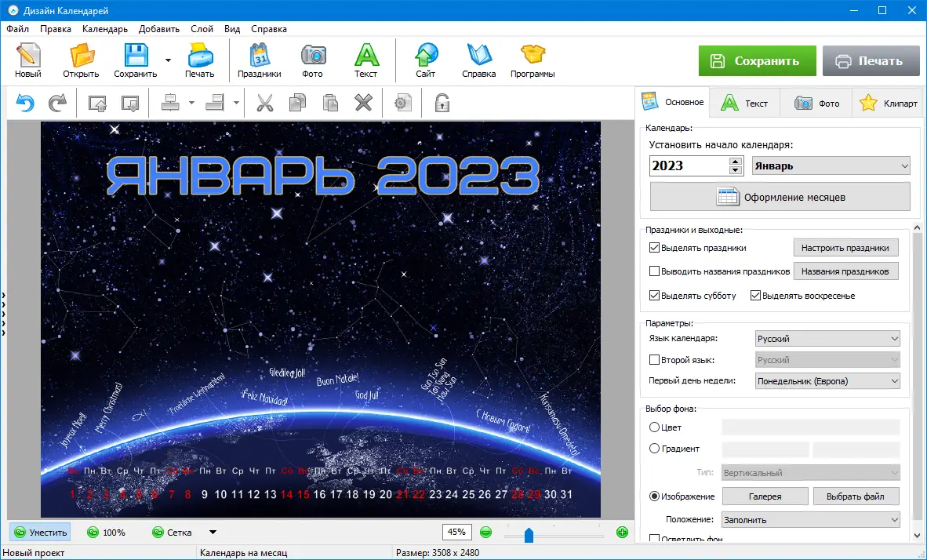This screenshot has width=927, height=560.
Task: Select the Градиент background radio button
Action: (654, 449)
